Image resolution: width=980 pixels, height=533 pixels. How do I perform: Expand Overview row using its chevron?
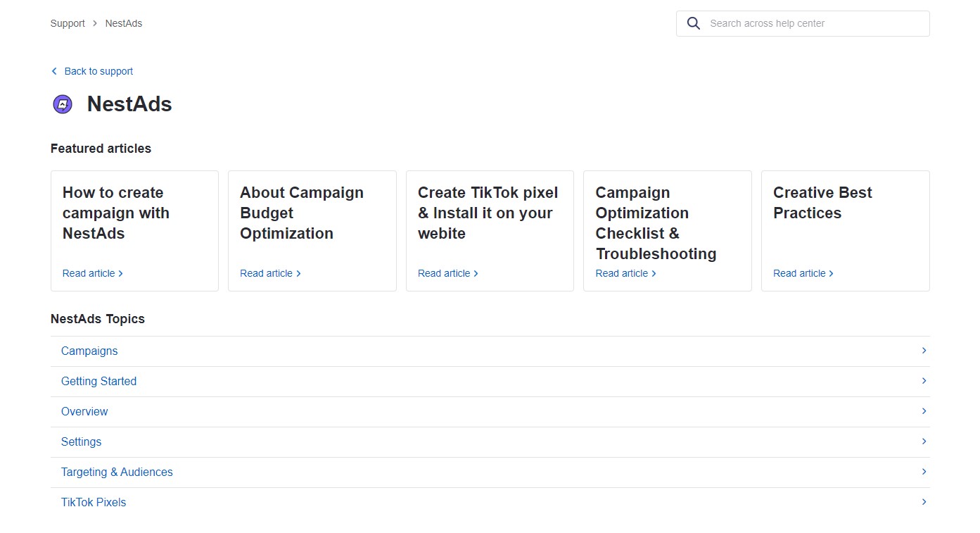924,411
